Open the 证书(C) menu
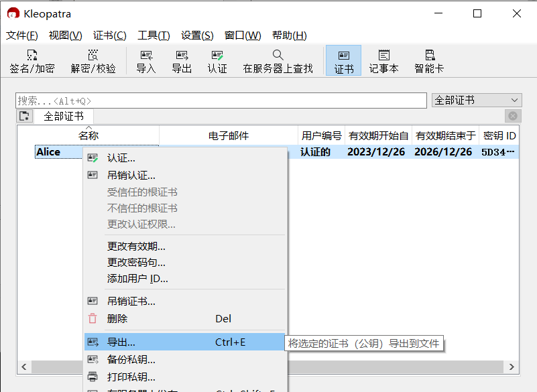This screenshot has width=537, height=392. 109,36
